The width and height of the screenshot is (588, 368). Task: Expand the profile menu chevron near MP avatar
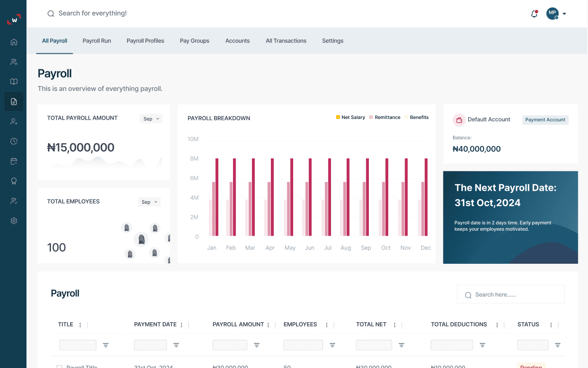564,13
